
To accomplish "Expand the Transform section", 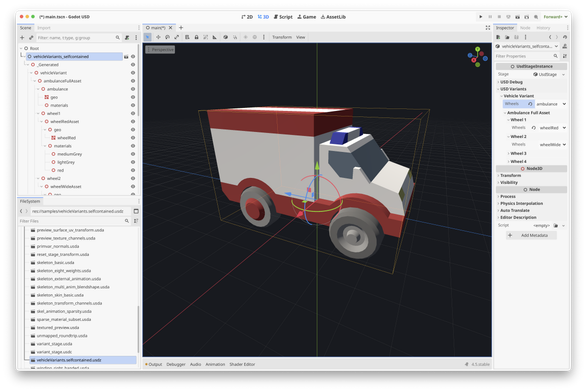I will (532, 175).
